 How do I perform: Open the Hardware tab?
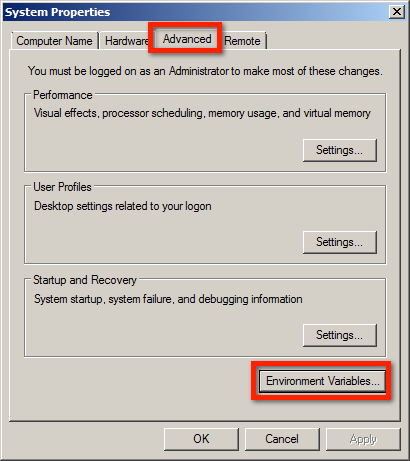click(127, 41)
